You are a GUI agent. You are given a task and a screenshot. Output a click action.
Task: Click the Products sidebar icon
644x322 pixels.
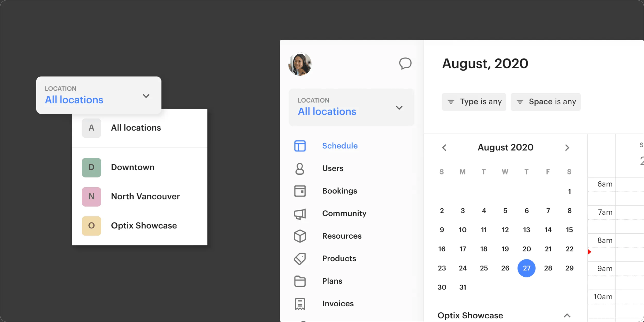[299, 258]
